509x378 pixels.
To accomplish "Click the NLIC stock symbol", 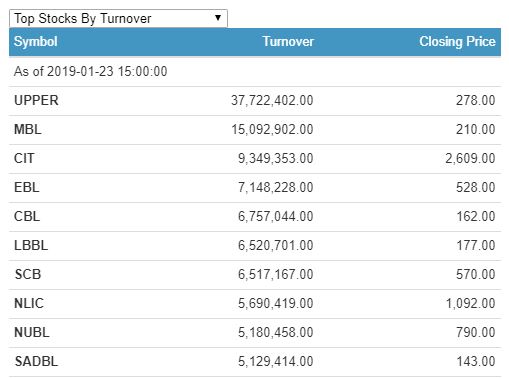I will point(29,303).
